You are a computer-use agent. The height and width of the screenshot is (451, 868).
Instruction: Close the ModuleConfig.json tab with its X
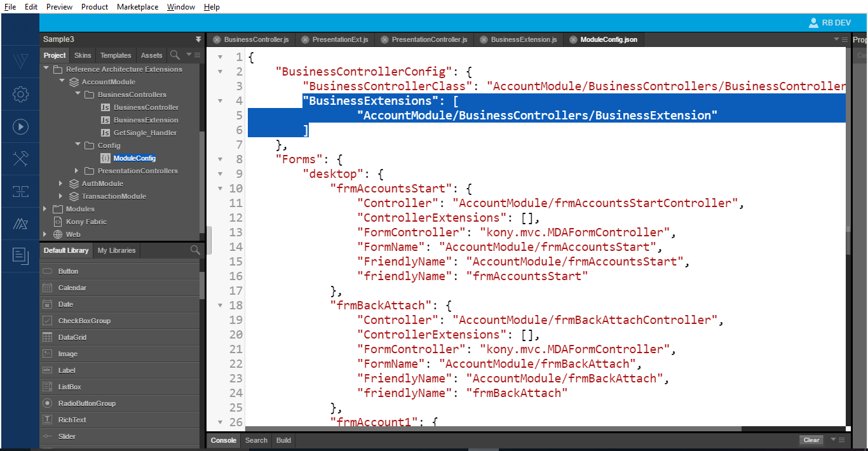573,39
